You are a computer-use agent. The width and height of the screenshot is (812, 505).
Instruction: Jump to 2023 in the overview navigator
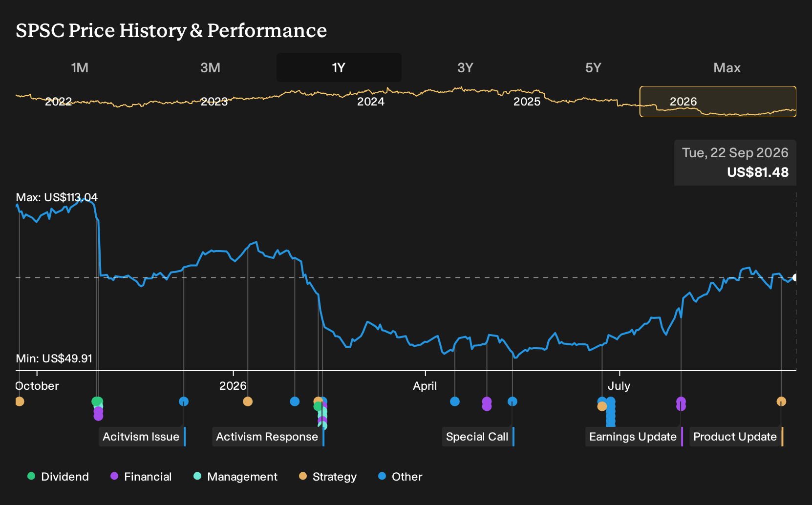(x=214, y=102)
